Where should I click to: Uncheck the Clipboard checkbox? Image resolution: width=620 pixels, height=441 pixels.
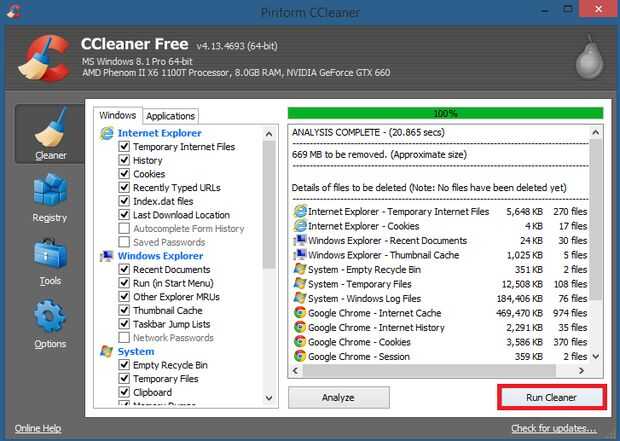[124, 392]
